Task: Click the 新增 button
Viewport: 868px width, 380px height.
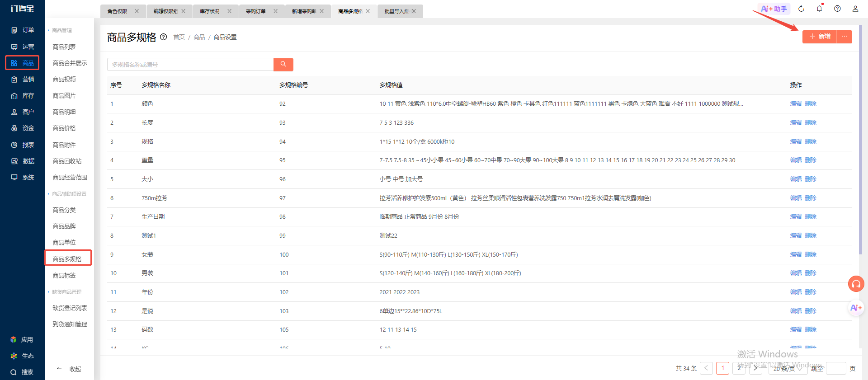Action: (820, 37)
